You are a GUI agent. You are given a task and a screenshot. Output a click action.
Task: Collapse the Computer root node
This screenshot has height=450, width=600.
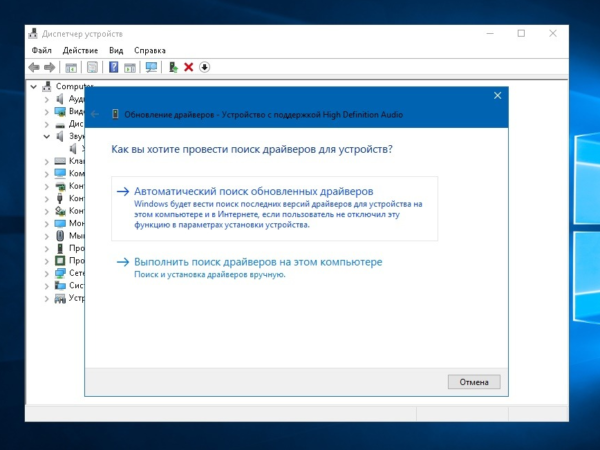35,87
